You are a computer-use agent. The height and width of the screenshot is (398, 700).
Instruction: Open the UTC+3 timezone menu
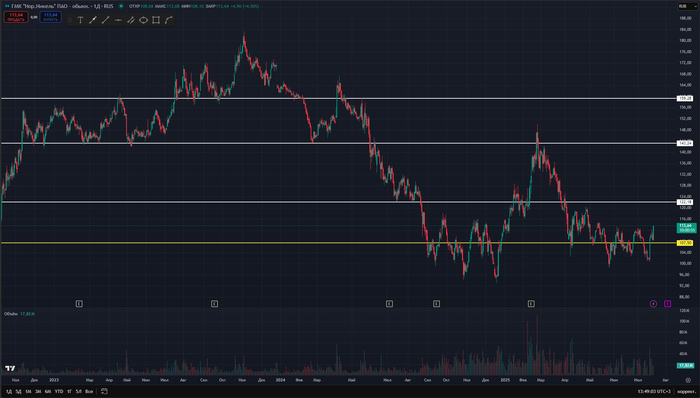coord(654,391)
